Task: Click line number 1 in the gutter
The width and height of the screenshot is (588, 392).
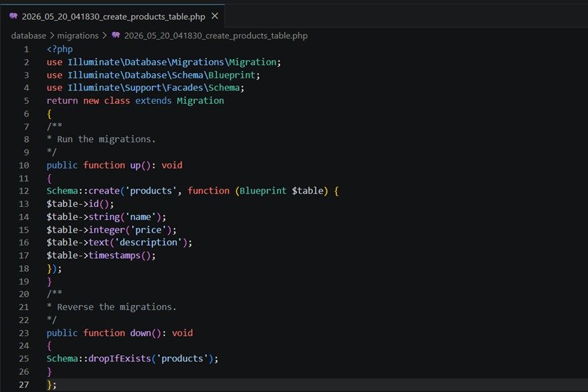Action: tap(26, 49)
